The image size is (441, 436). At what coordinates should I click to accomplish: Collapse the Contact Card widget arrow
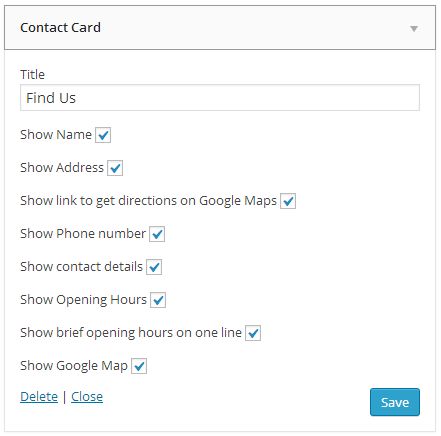point(414,29)
